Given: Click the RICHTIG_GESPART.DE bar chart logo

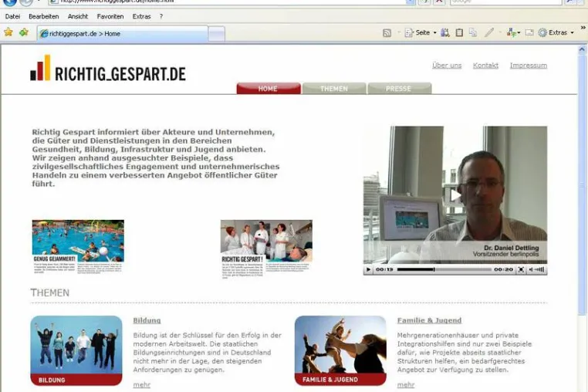Looking at the screenshot, I should pos(40,68).
